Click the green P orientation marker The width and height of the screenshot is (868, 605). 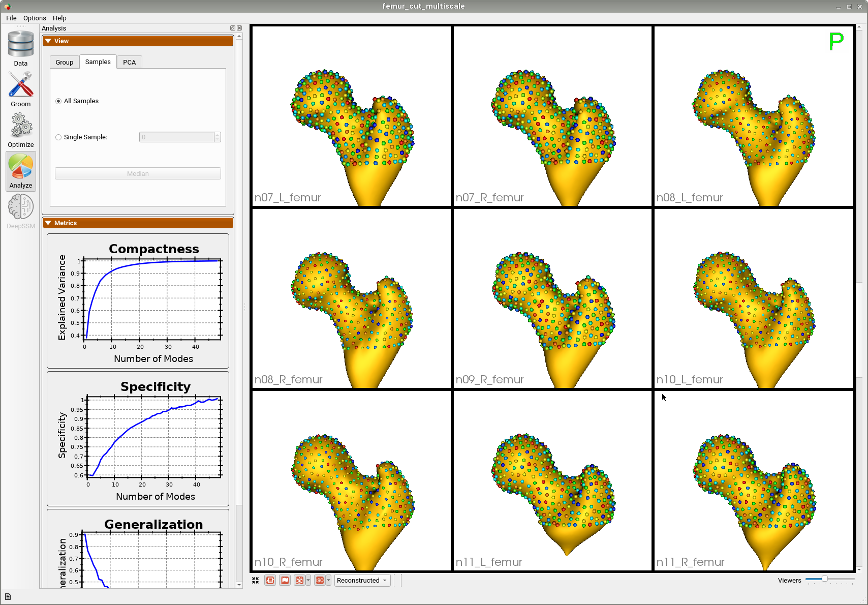pos(836,41)
